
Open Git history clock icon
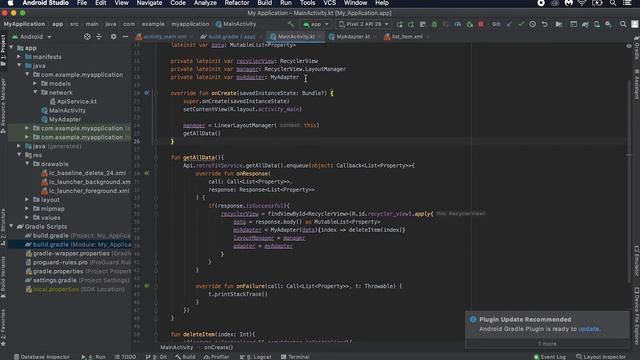pos(533,24)
